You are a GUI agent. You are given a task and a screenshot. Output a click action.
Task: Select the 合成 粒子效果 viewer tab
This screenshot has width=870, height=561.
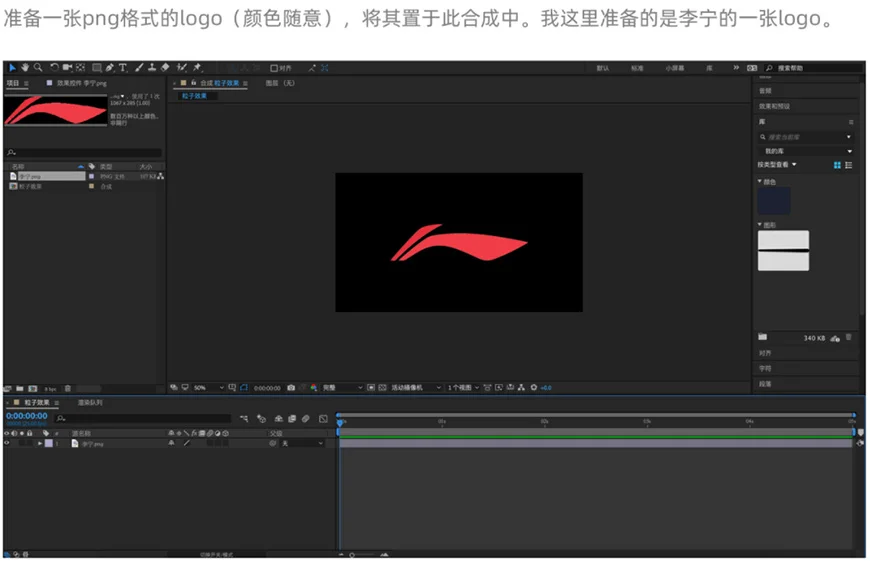point(219,83)
